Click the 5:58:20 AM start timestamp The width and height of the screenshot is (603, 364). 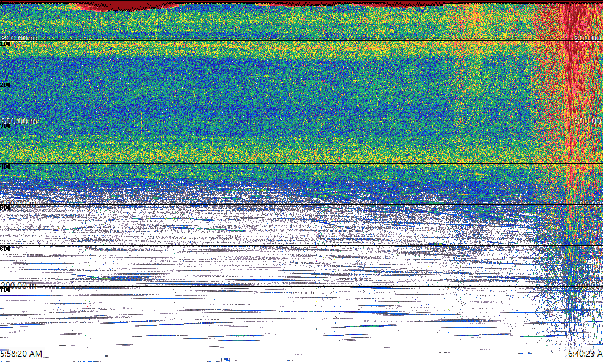tap(21, 353)
